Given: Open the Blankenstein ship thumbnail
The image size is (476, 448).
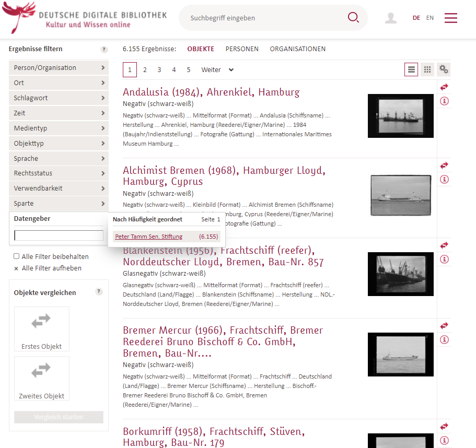Looking at the screenshot, I should click(x=400, y=274).
